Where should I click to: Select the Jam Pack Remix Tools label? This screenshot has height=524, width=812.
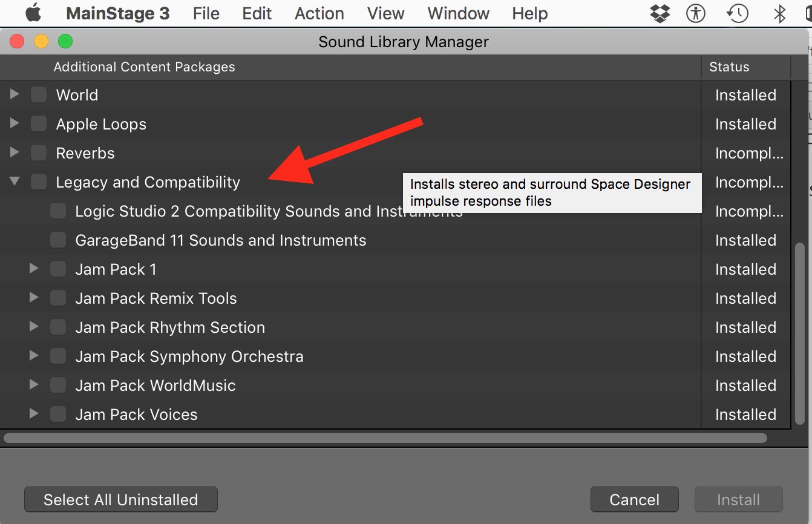tap(156, 298)
